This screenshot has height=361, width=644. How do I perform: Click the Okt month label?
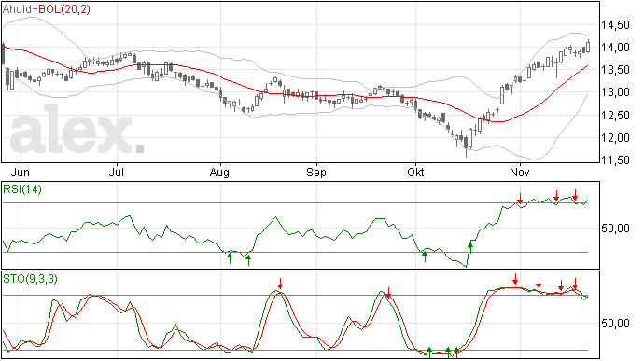tap(415, 172)
